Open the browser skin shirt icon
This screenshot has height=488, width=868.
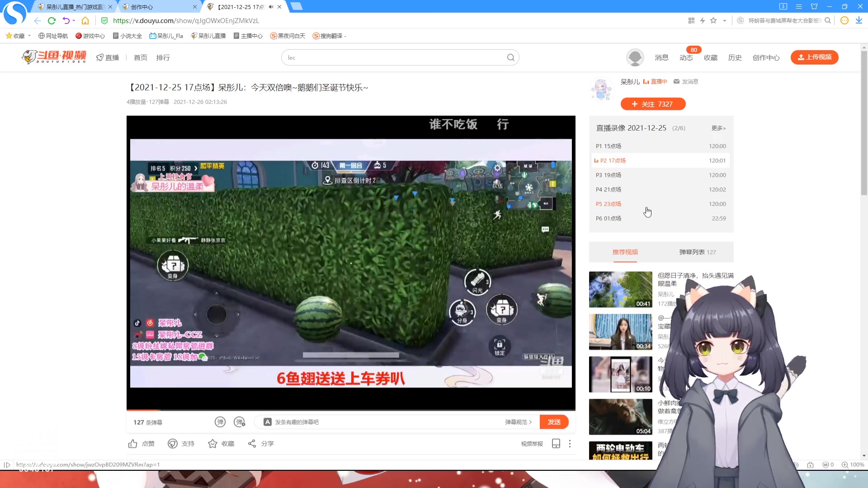(814, 6)
